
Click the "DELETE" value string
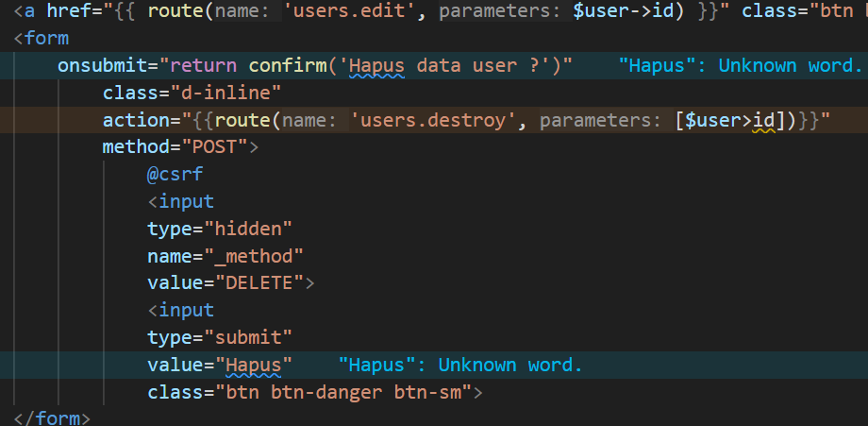coord(259,283)
